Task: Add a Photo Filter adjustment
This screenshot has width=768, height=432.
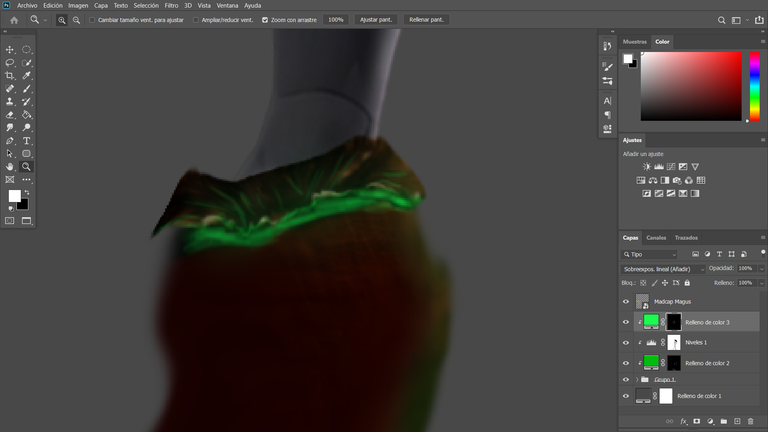Action: click(x=677, y=180)
